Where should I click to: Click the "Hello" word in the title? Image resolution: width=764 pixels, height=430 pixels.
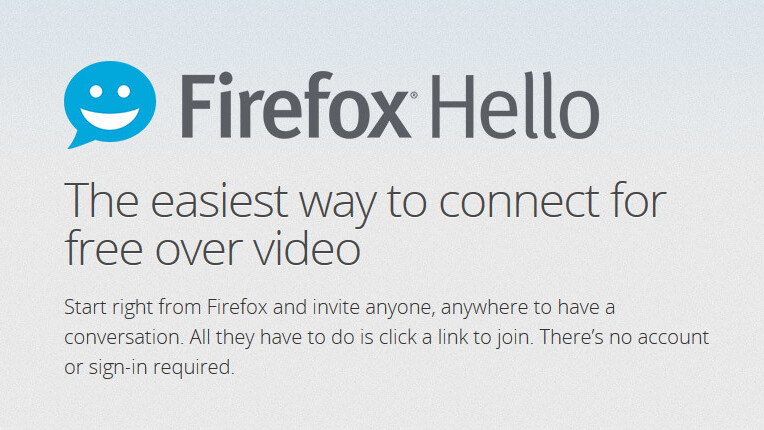[x=515, y=105]
